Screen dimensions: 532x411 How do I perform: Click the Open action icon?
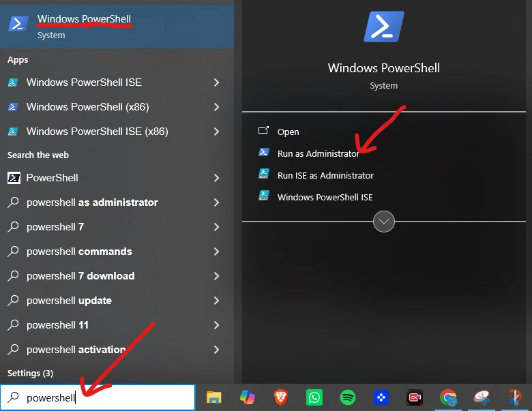[264, 131]
